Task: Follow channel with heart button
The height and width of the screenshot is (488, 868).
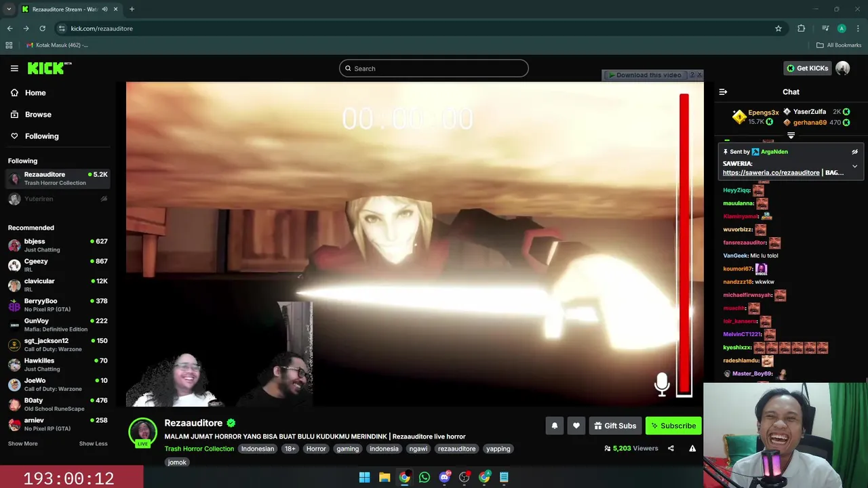Action: 576,426
